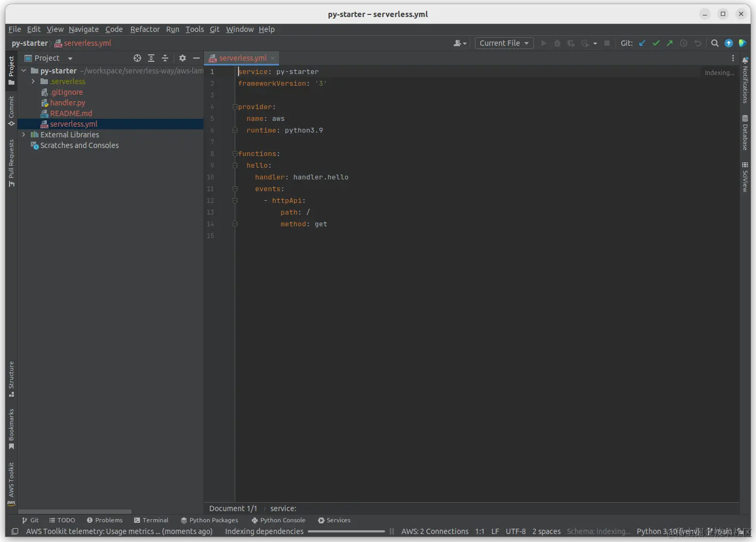Click the Stop square icon

(607, 43)
